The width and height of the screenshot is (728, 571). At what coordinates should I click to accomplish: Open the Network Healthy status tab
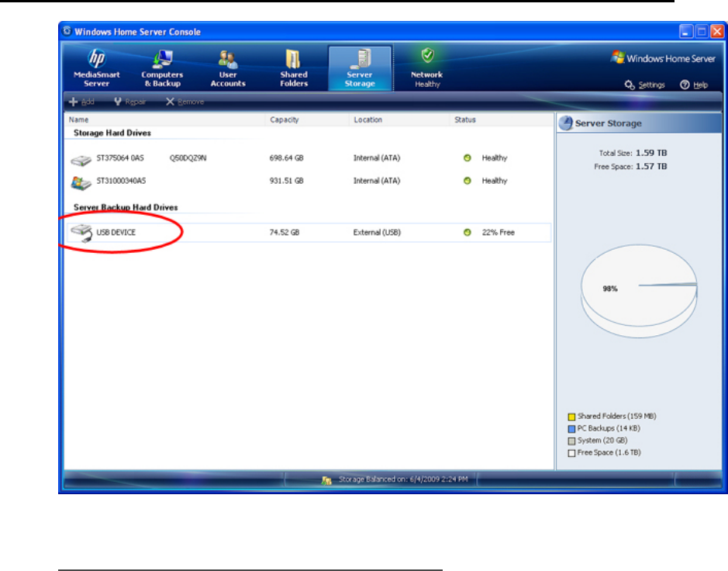point(427,68)
